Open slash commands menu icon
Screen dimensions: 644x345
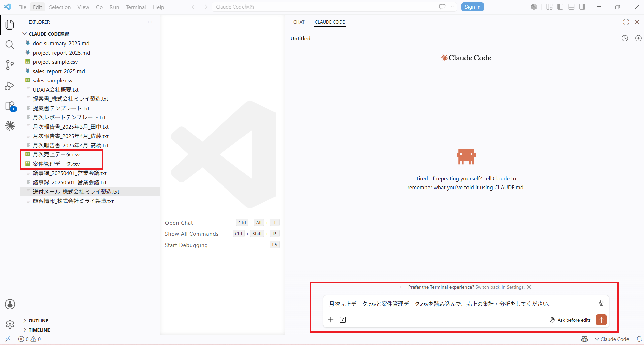(343, 320)
